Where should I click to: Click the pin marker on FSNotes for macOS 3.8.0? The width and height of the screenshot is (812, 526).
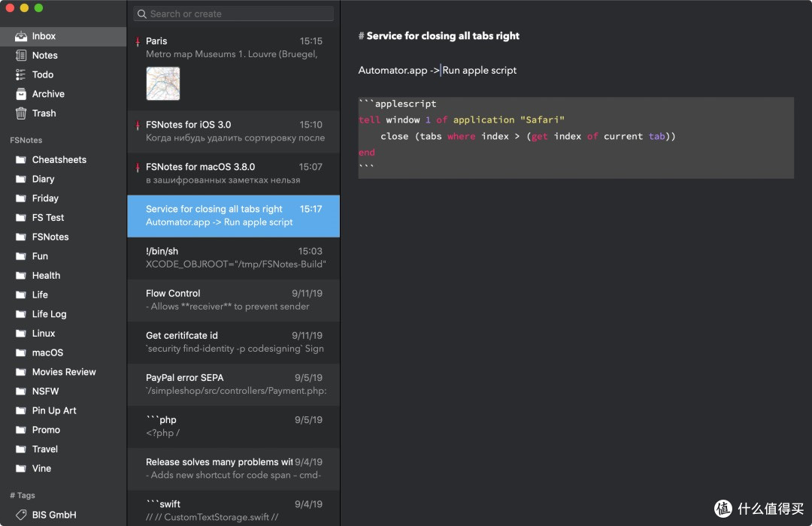(x=138, y=168)
